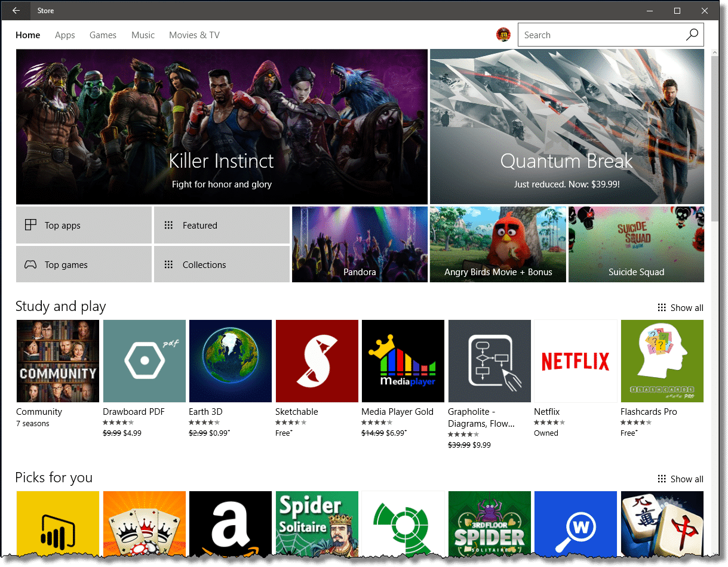728x567 pixels.
Task: Switch to the Apps tab
Action: (64, 35)
